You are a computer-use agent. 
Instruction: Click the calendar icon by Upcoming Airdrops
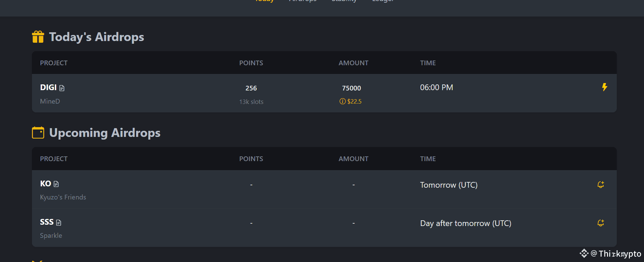point(38,133)
